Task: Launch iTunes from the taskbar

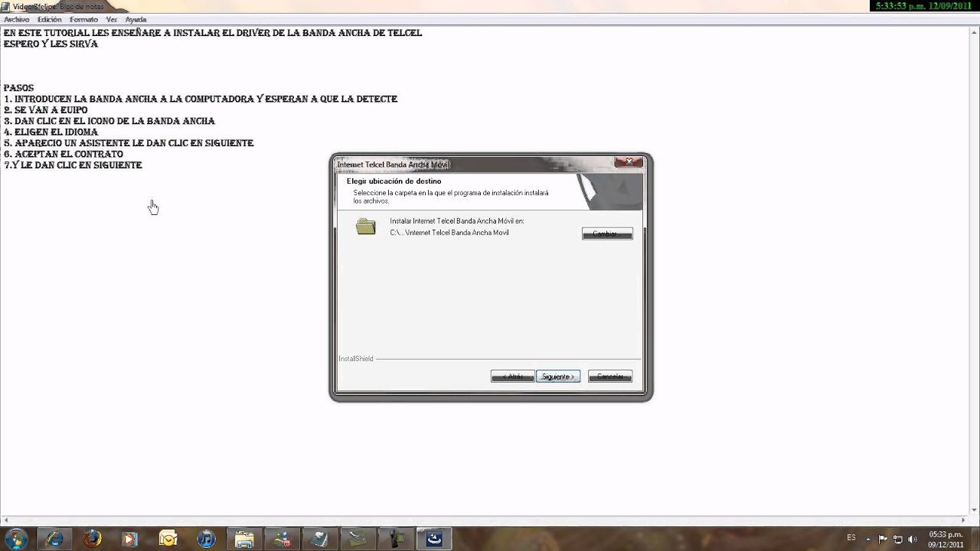Action: click(206, 539)
